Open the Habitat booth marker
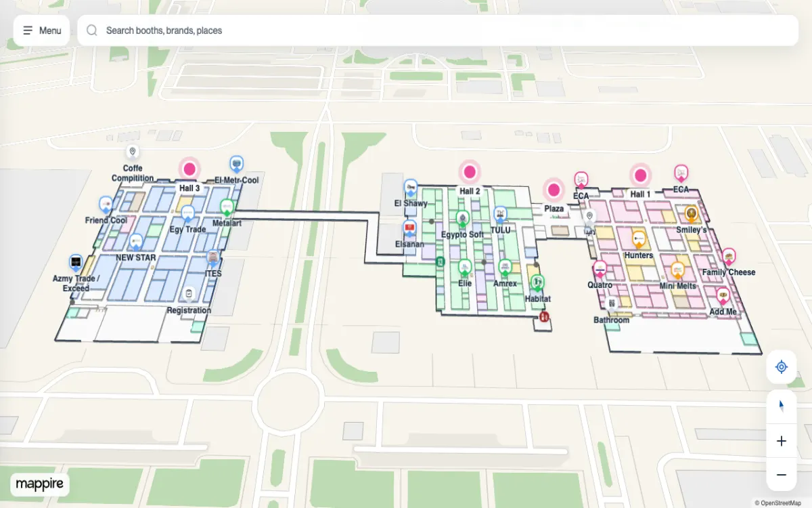Image resolution: width=812 pixels, height=508 pixels. (x=538, y=282)
